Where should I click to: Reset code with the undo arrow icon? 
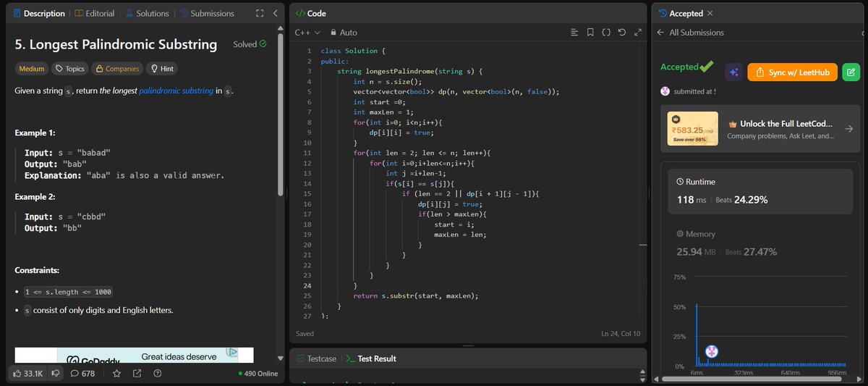(x=622, y=33)
